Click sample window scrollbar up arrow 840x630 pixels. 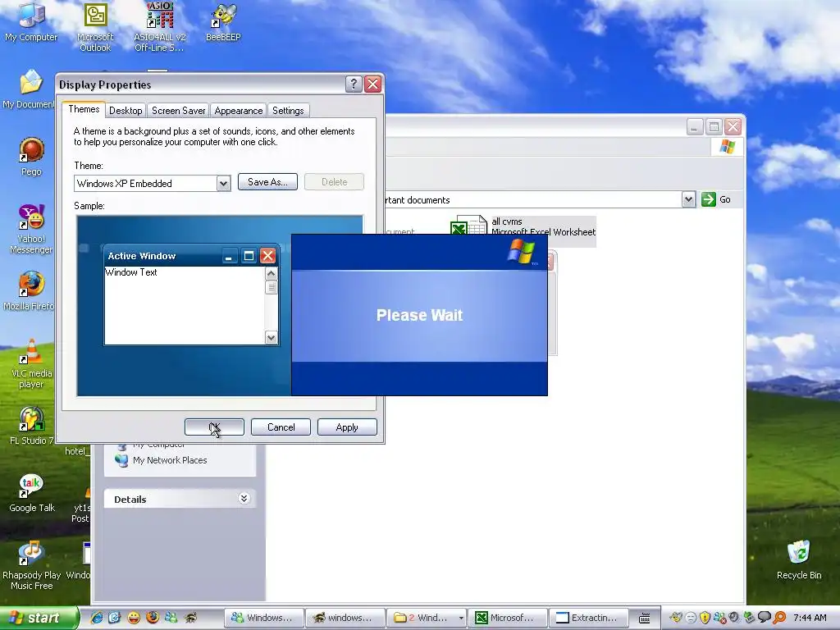pyautogui.click(x=271, y=274)
